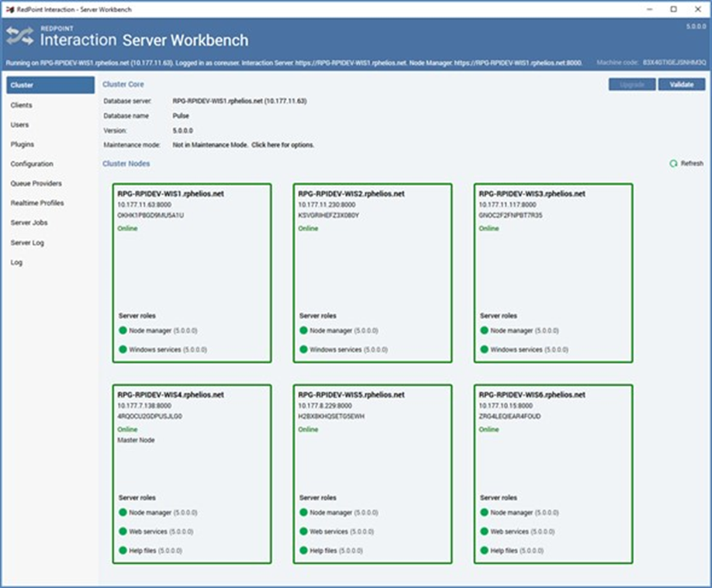Image resolution: width=712 pixels, height=588 pixels.
Task: Click Node manager status icon on WIS1 node
Action: (123, 330)
